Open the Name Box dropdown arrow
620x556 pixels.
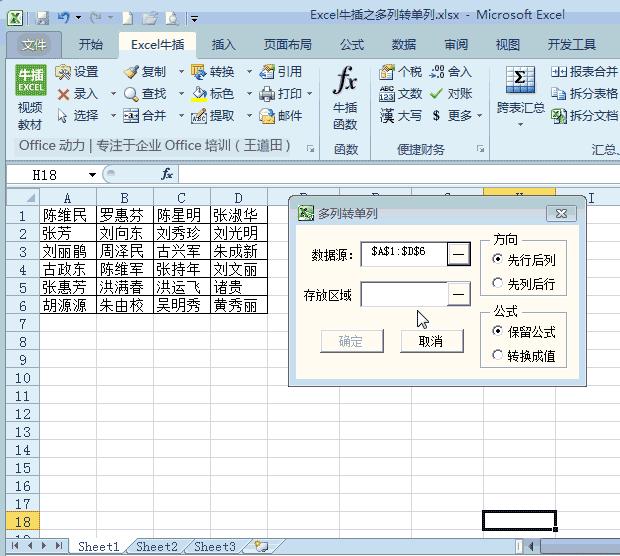point(93,174)
